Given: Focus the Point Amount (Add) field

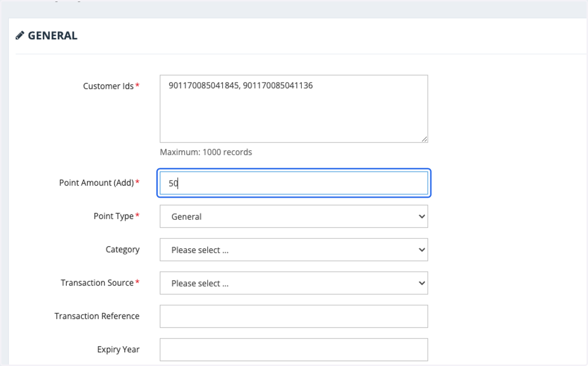Looking at the screenshot, I should (294, 183).
